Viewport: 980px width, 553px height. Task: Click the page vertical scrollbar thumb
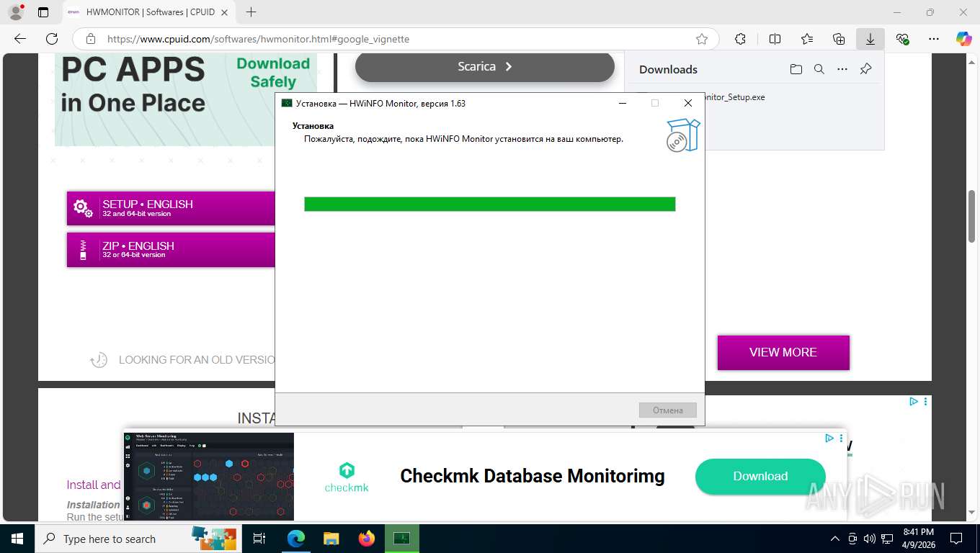pos(971,216)
